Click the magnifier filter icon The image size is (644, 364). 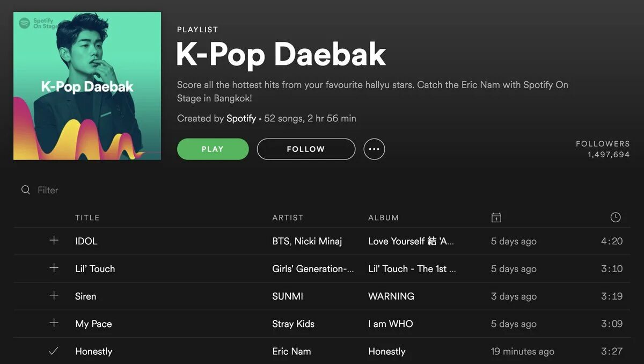[25, 190]
